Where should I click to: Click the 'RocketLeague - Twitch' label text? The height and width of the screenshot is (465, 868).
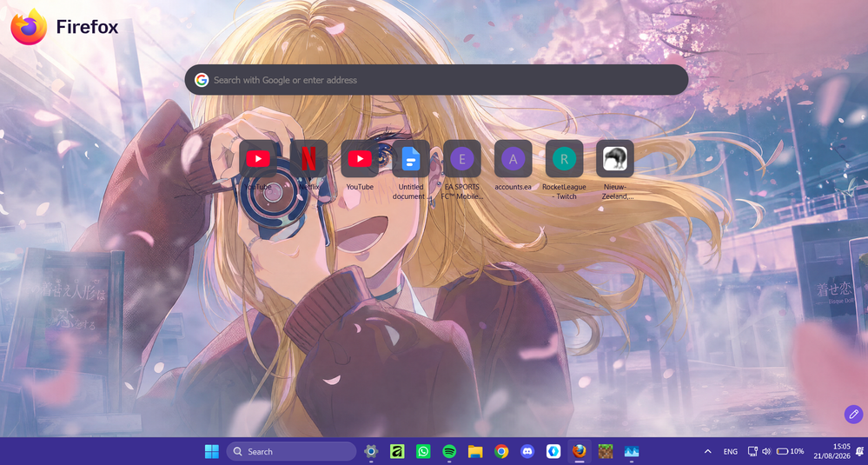tap(564, 191)
